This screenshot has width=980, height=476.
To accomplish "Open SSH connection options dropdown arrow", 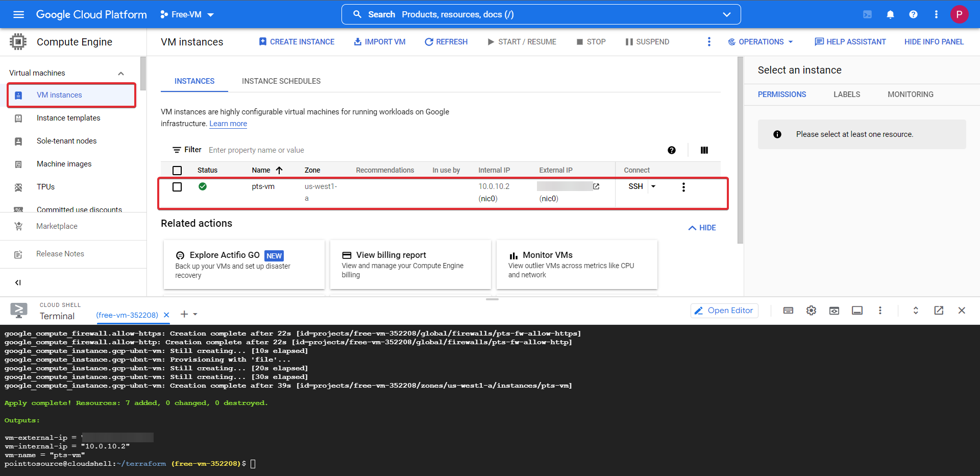I will click(653, 186).
